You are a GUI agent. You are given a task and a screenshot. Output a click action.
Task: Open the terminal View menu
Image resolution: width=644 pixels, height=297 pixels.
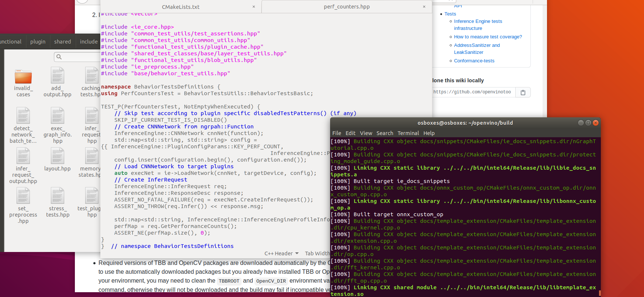pos(366,133)
